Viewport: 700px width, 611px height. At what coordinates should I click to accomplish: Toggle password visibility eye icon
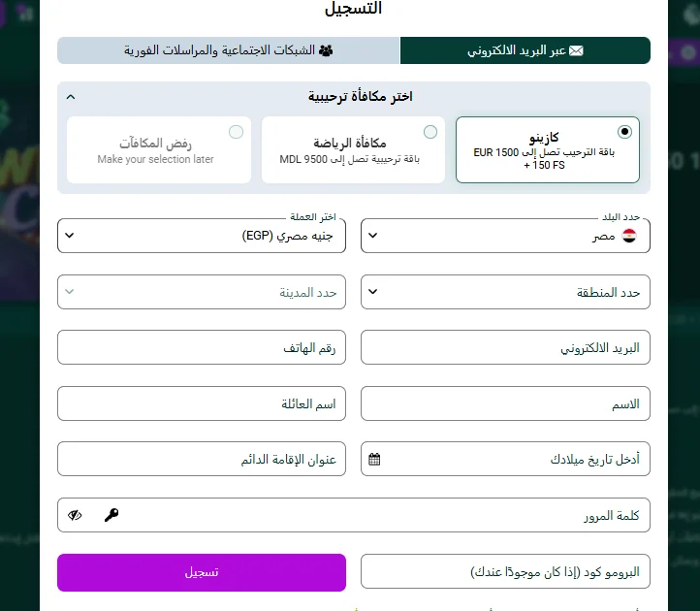click(76, 515)
